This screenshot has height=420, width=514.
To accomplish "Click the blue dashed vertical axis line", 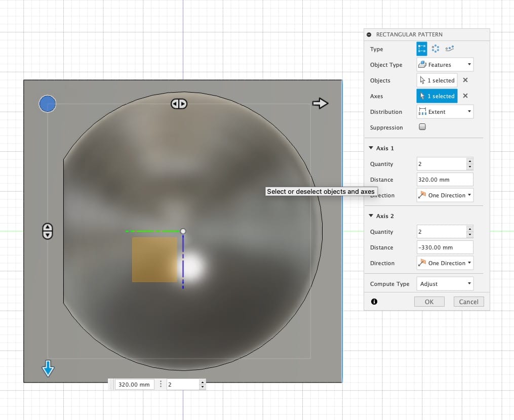I will 183,262.
